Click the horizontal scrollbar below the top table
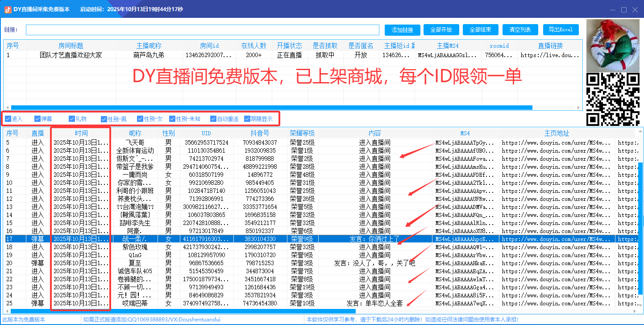 (x=268, y=107)
